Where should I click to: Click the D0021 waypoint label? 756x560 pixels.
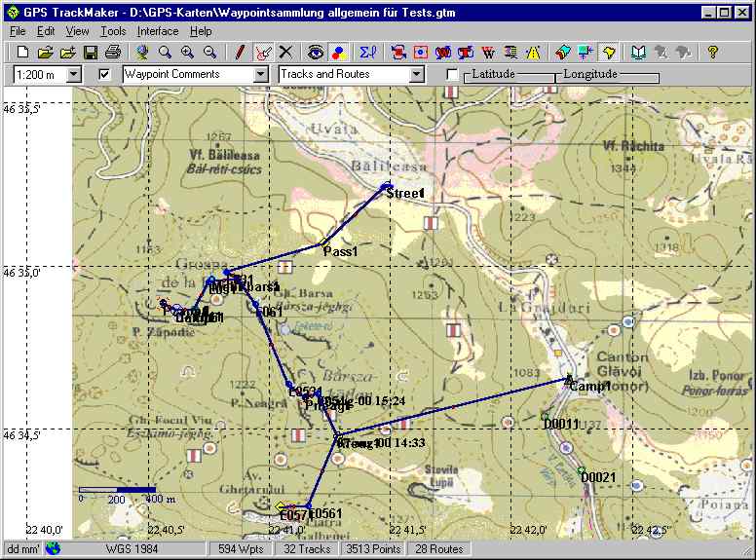pyautogui.click(x=598, y=477)
